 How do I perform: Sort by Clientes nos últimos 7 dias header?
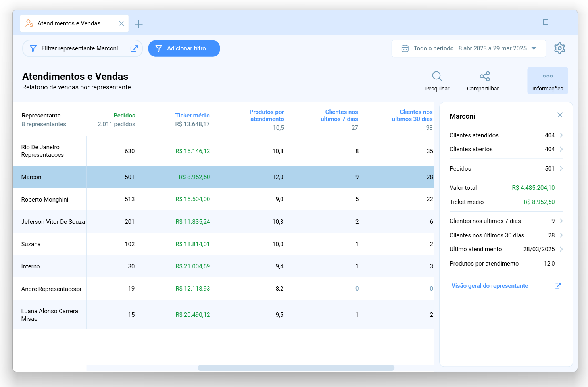[x=339, y=116]
